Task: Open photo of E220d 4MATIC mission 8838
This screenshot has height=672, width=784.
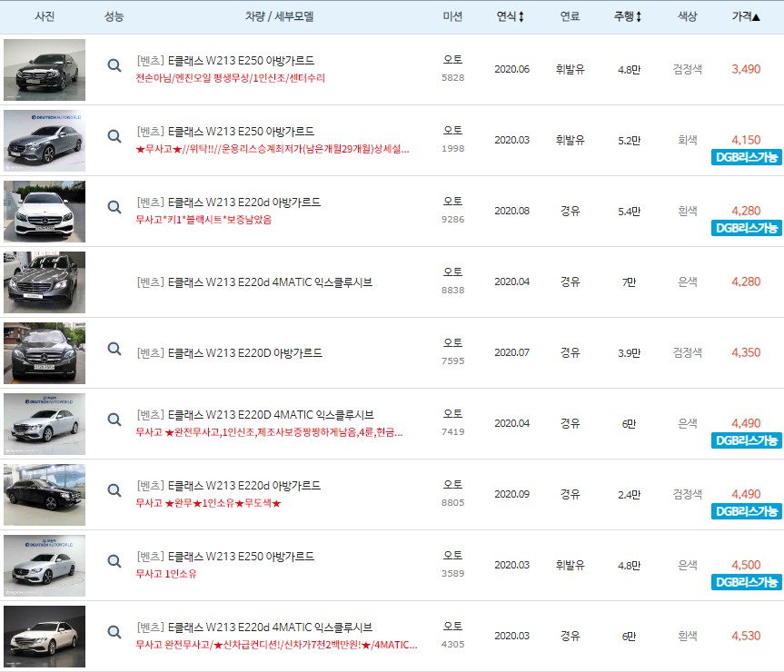Action: coord(45,282)
